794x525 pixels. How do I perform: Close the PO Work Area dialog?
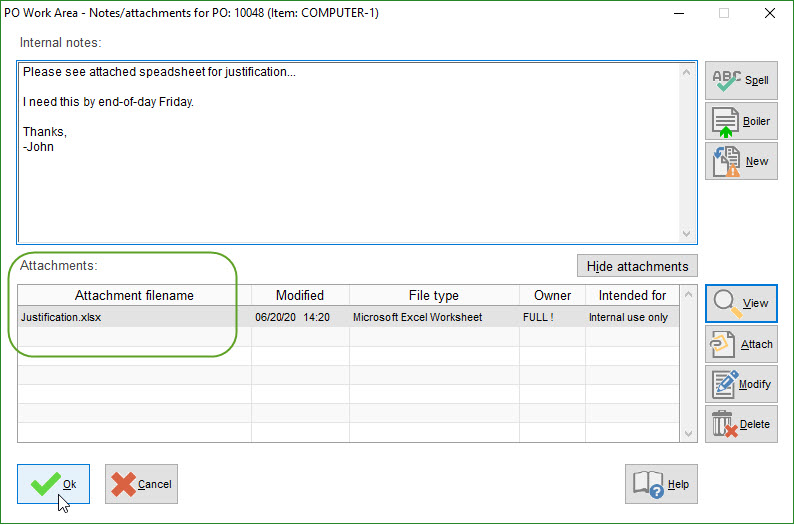coord(770,13)
